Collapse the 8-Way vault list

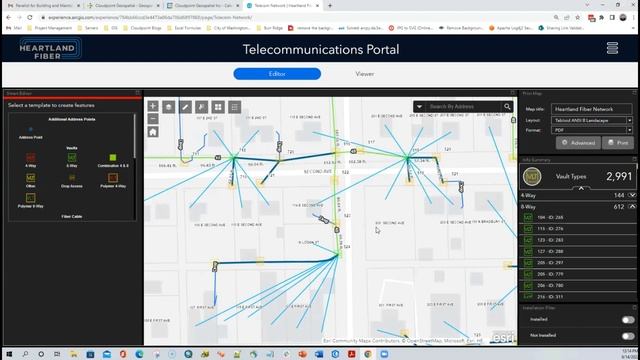pyautogui.click(x=632, y=207)
